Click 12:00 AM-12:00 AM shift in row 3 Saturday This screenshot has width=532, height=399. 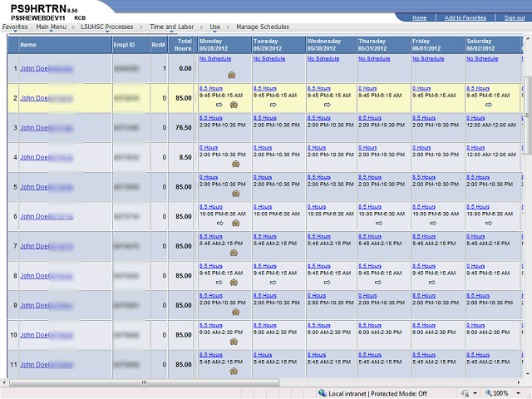click(491, 125)
